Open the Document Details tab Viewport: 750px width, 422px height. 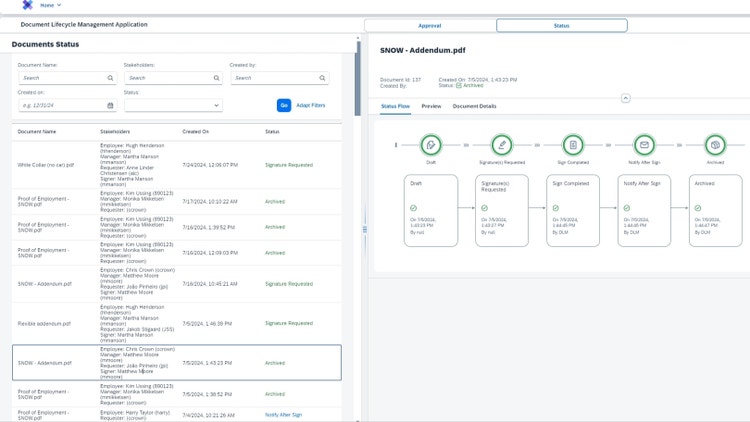pos(474,106)
